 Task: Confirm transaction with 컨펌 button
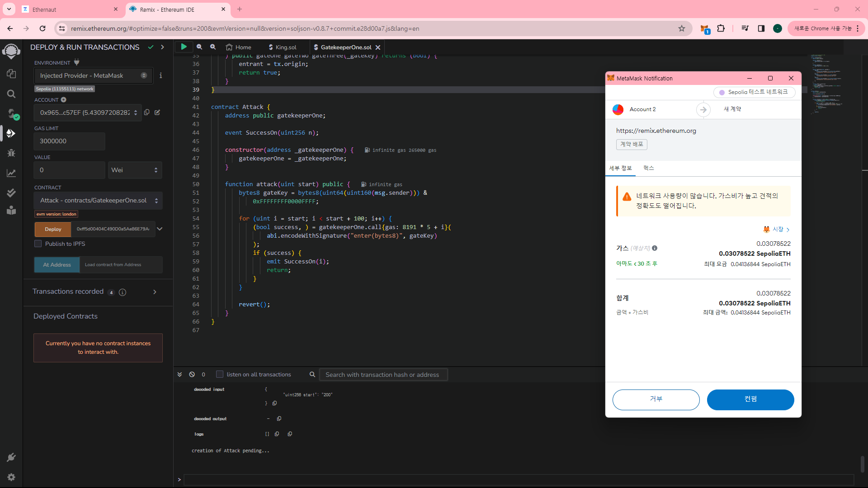point(750,399)
